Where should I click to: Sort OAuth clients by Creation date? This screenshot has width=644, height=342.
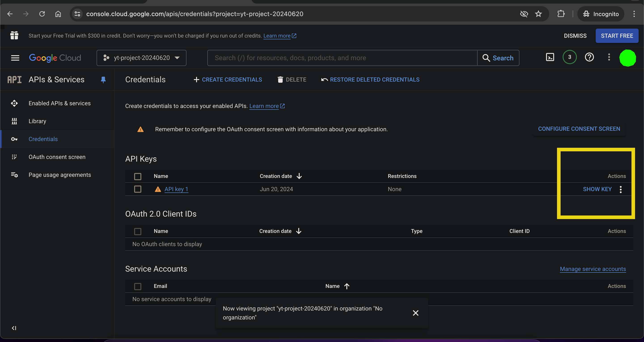[x=280, y=231]
